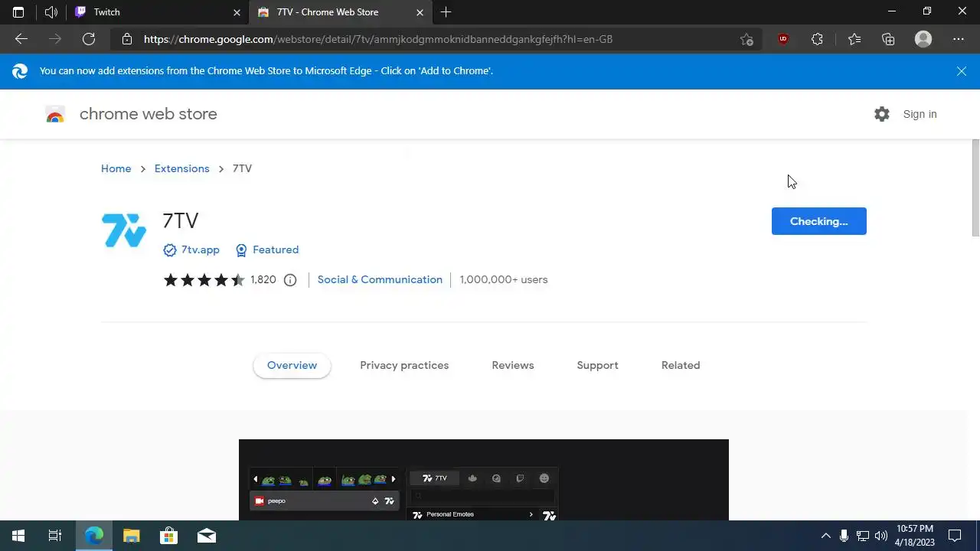Viewport: 980px width, 551px height.
Task: Open the Web Store settings gear
Action: [882, 114]
